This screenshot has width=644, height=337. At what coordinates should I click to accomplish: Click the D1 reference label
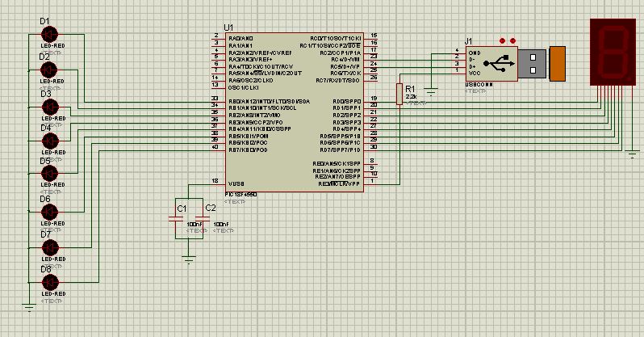click(44, 21)
